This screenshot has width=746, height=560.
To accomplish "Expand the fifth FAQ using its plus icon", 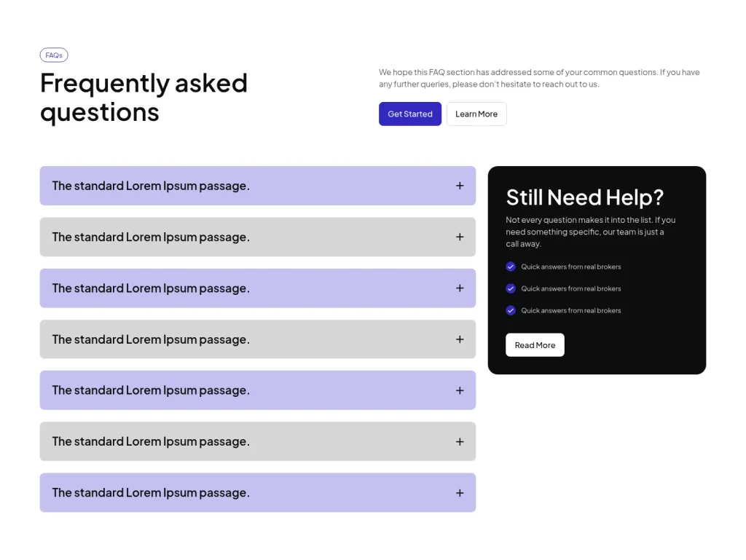I will [460, 390].
